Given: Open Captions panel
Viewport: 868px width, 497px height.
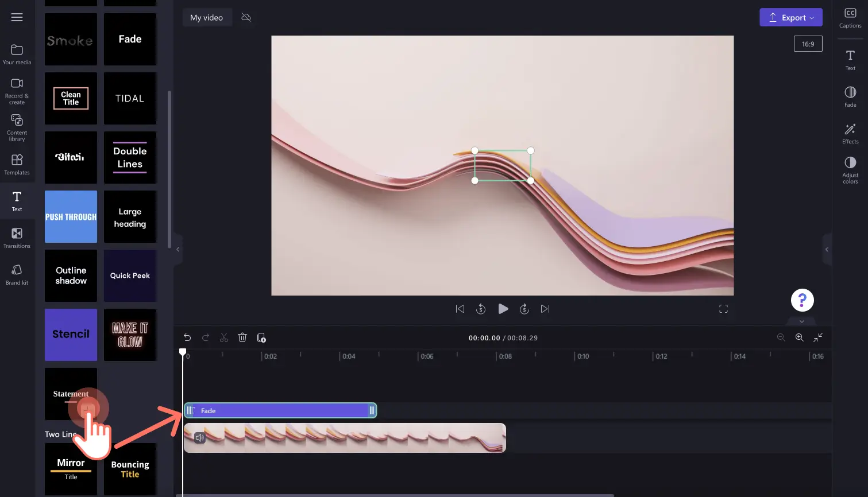Looking at the screenshot, I should (x=850, y=18).
